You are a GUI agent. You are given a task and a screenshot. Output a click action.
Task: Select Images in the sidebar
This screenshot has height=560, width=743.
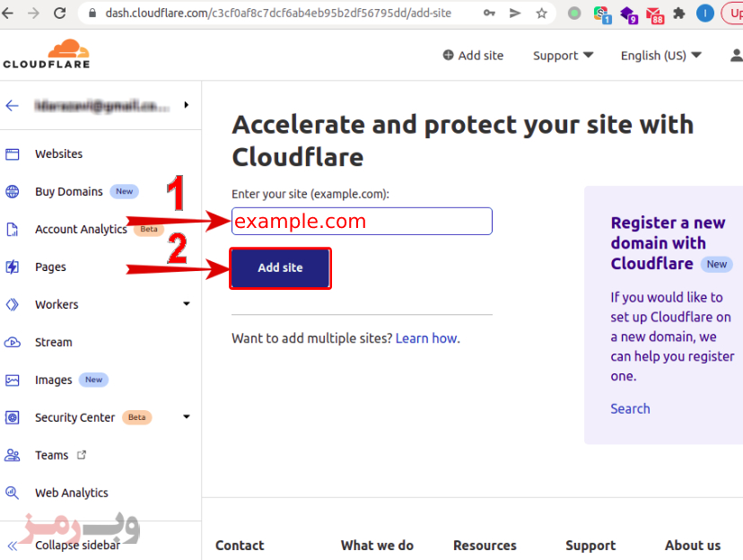(x=54, y=380)
